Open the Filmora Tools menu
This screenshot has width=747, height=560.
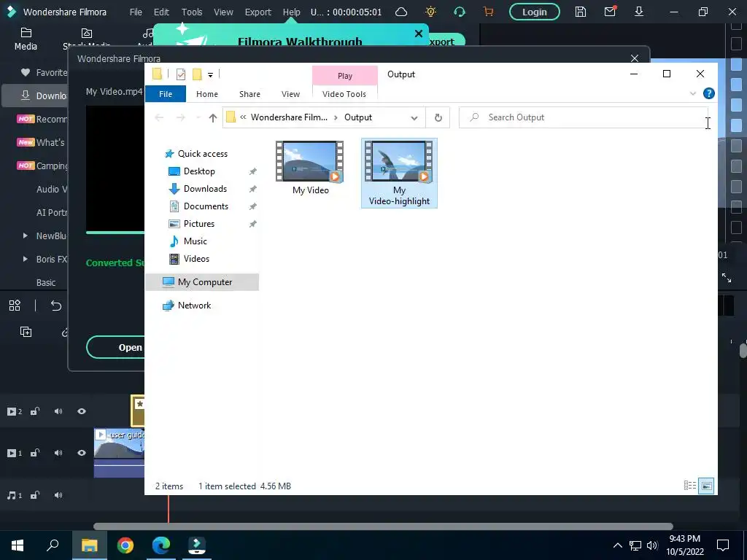pos(192,12)
